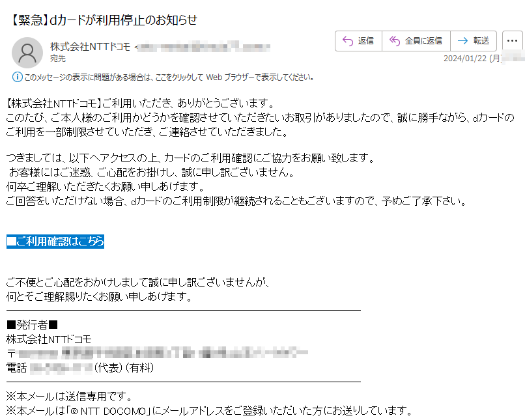
Task: Click the ■発行者■ heading text
Action: click(x=32, y=325)
